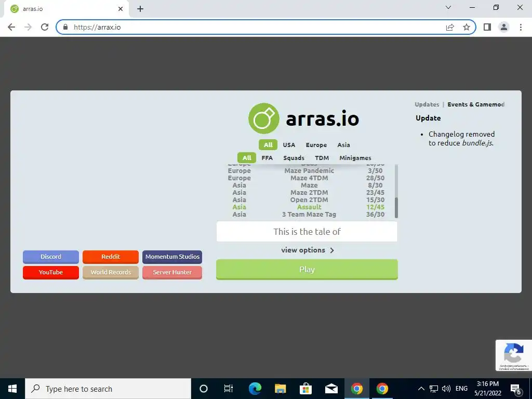Filter game modes by Squads
532x399 pixels.
click(x=294, y=158)
